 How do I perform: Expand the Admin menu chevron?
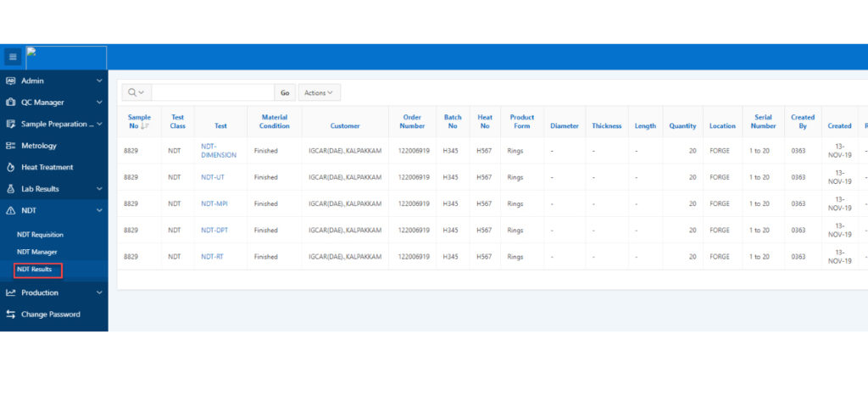pyautogui.click(x=99, y=81)
